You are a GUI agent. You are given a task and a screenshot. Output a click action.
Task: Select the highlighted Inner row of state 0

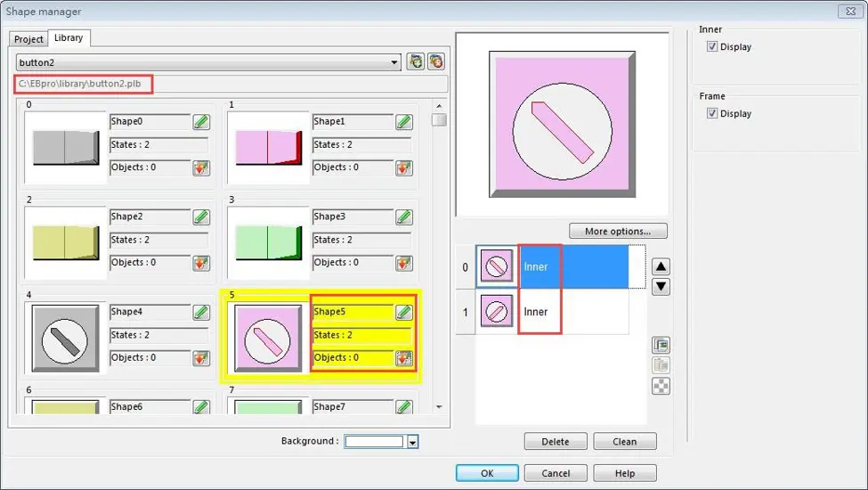tap(573, 266)
